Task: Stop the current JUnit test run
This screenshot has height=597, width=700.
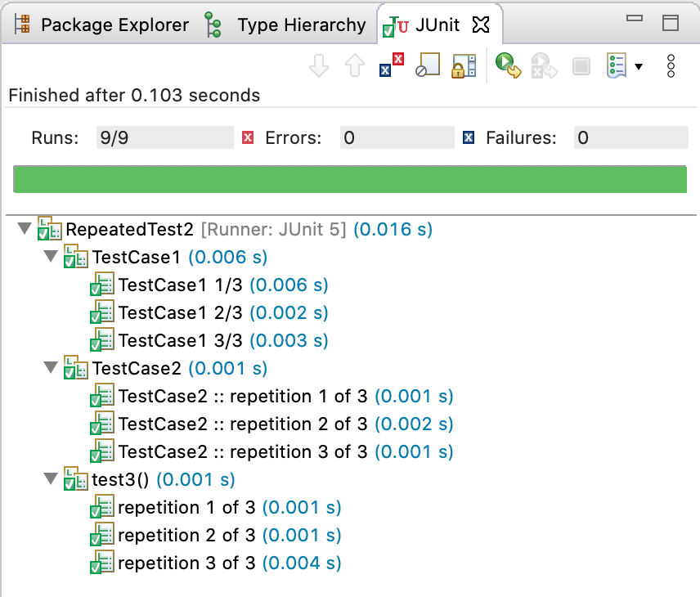Action: pos(581,65)
